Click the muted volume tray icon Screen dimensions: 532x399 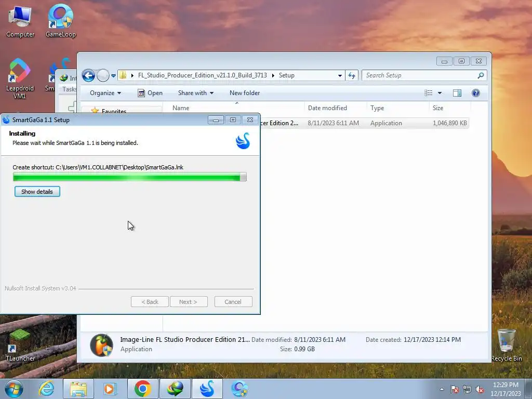click(x=480, y=389)
